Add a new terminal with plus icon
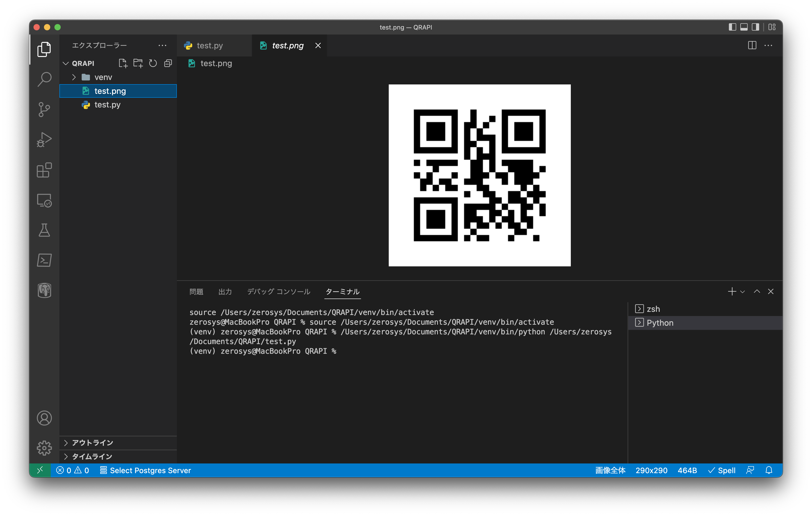This screenshot has width=812, height=516. click(732, 291)
